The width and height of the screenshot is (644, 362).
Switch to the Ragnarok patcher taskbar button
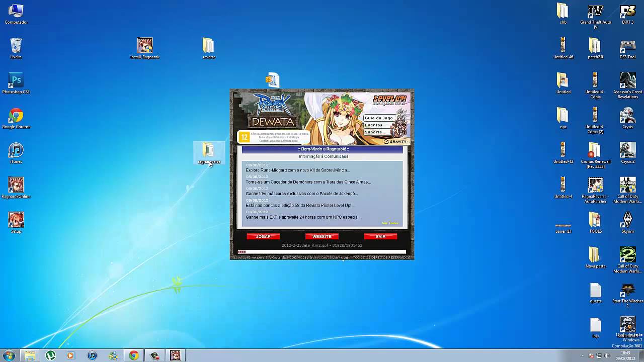coord(175,355)
